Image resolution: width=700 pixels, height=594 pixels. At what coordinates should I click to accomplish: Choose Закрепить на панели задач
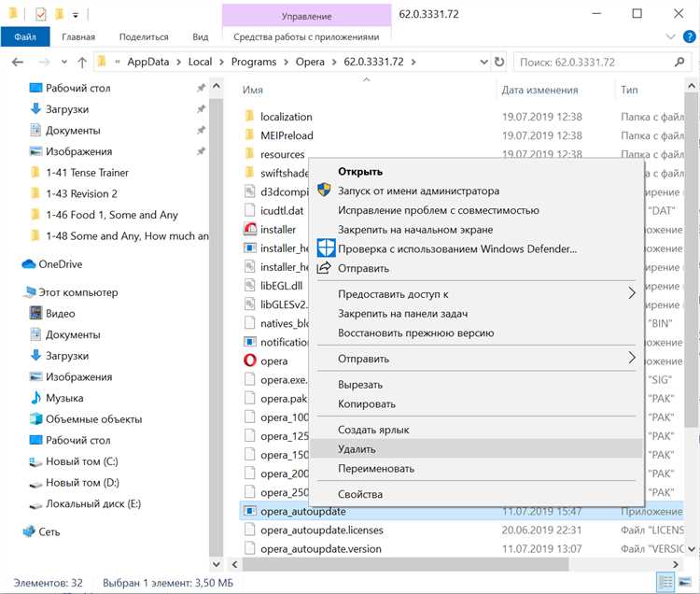pyautogui.click(x=402, y=314)
